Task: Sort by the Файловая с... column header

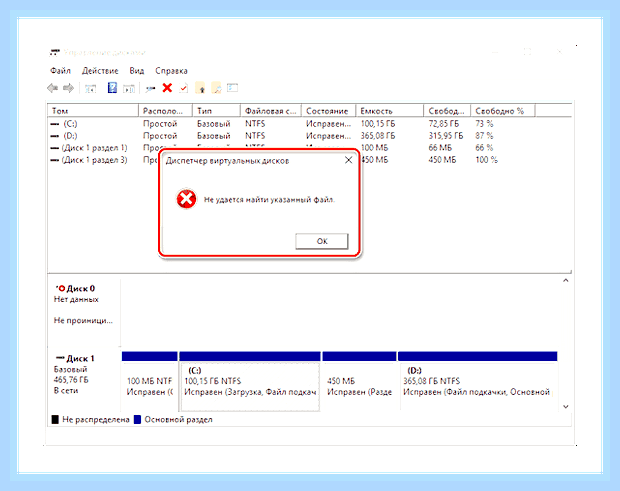Action: (x=271, y=111)
